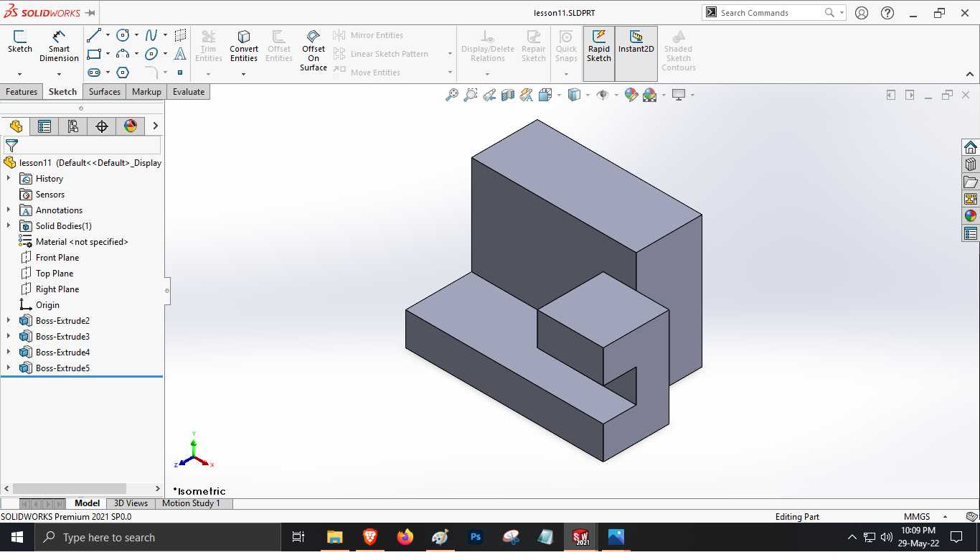Activate the Smart Dimension tool

pos(59,46)
